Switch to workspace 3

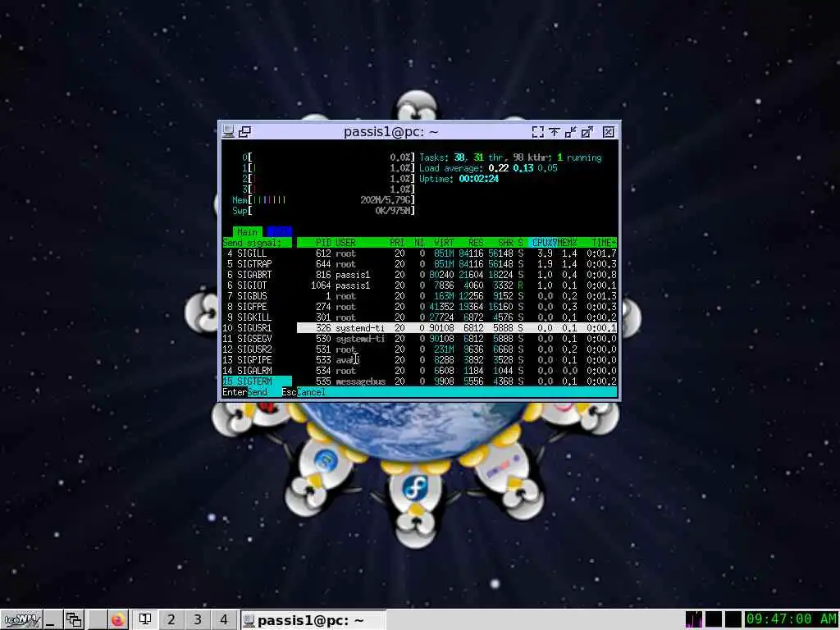(x=197, y=620)
